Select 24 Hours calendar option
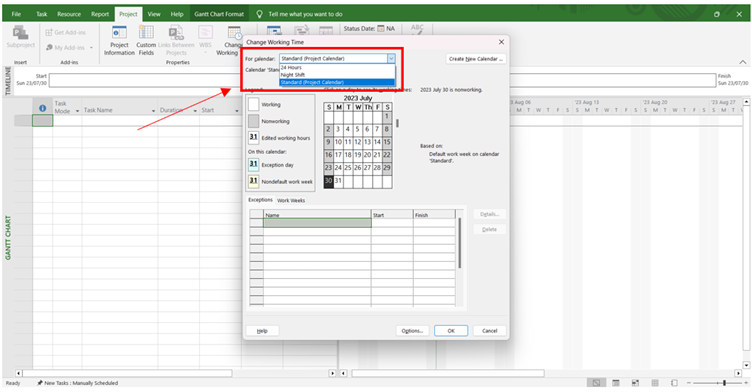The image size is (752, 392). [x=337, y=68]
